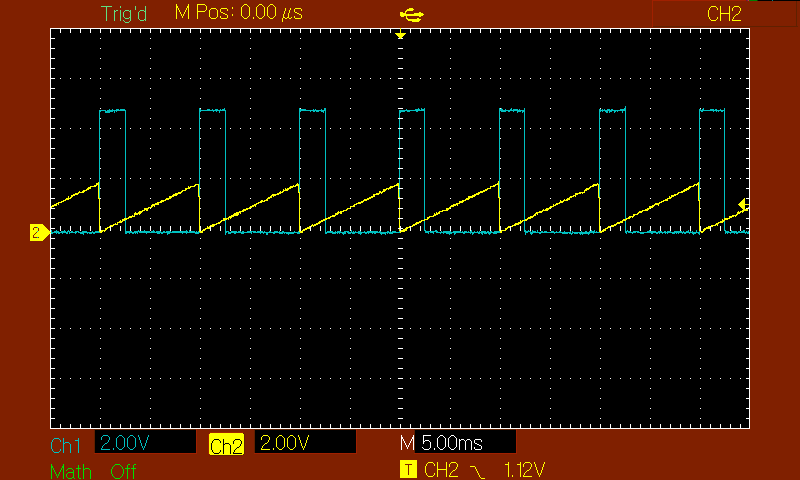800x480 pixels.
Task: Click the trigger level arrow on right edge
Action: tap(743, 205)
